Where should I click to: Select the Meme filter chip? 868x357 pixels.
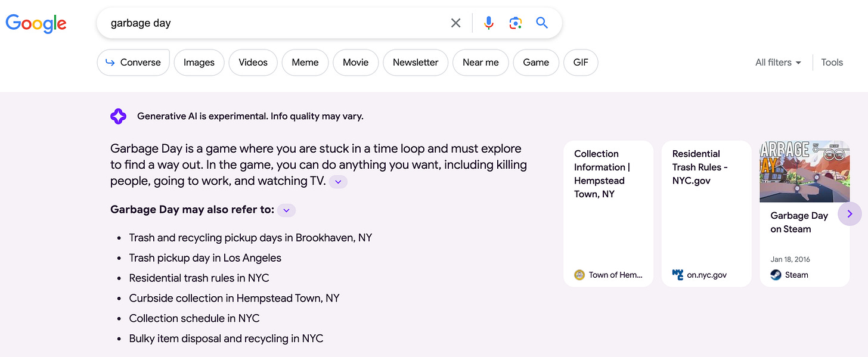[x=305, y=63]
